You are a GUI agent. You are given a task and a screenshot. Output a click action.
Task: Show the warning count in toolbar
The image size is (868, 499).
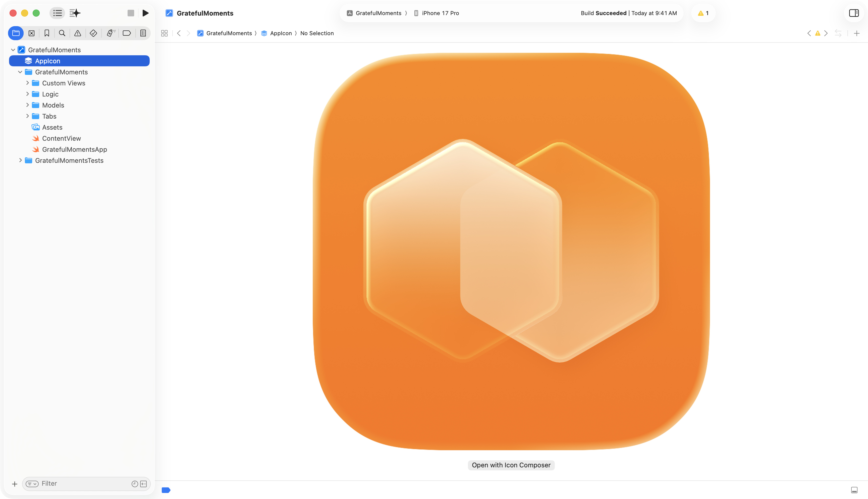pos(703,13)
